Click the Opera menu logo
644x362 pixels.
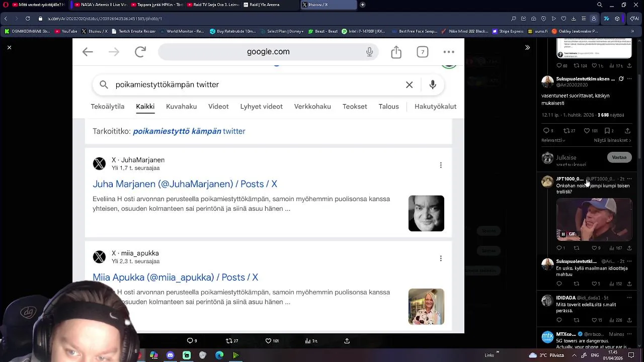[x=5, y=5]
